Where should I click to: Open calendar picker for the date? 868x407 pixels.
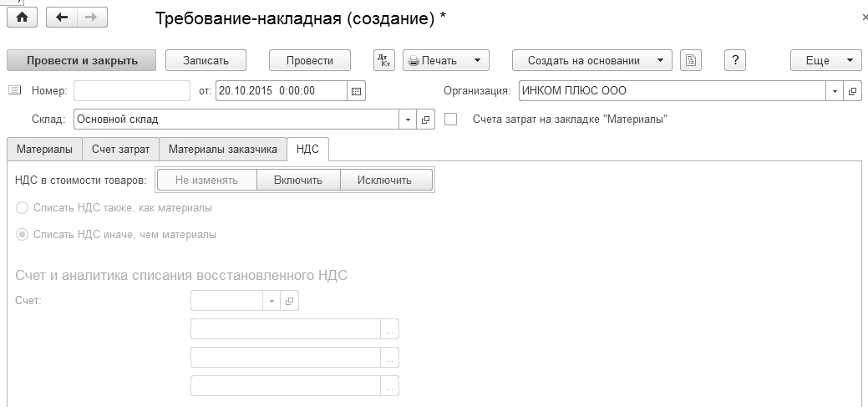tap(356, 90)
